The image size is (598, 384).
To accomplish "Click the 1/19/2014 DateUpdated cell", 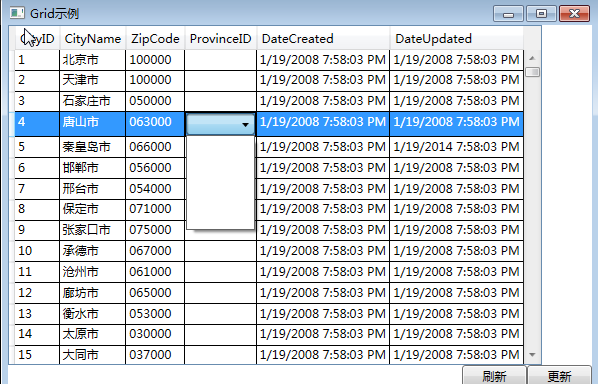I will [x=457, y=147].
